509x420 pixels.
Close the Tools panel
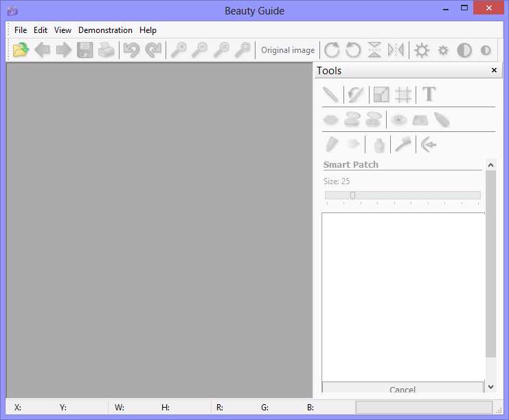tap(494, 70)
